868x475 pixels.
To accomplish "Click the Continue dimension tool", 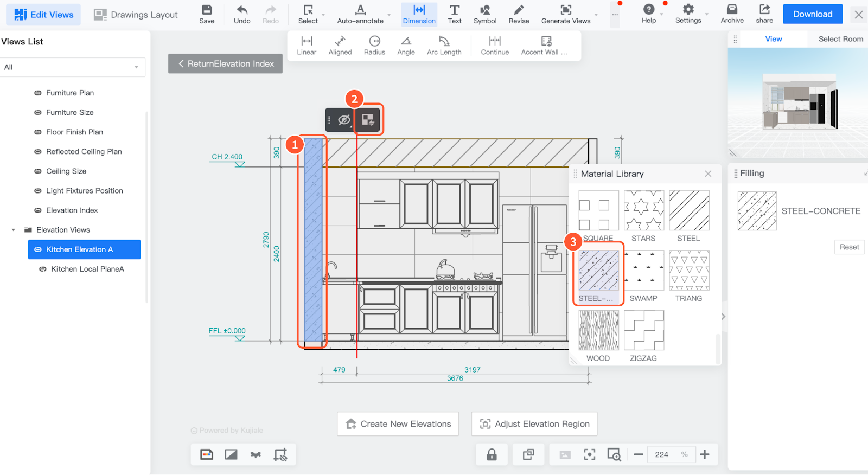I will 495,46.
